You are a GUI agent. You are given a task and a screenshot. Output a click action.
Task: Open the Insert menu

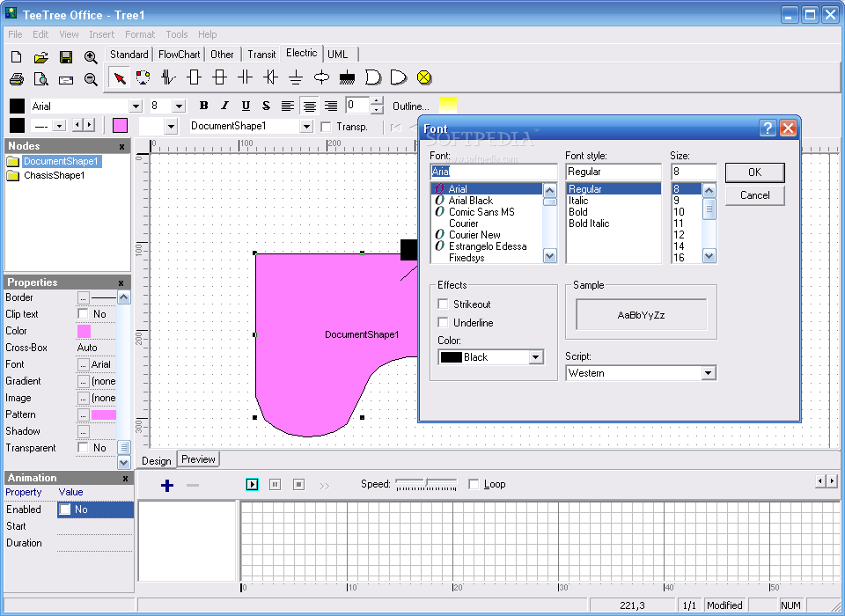coord(101,34)
